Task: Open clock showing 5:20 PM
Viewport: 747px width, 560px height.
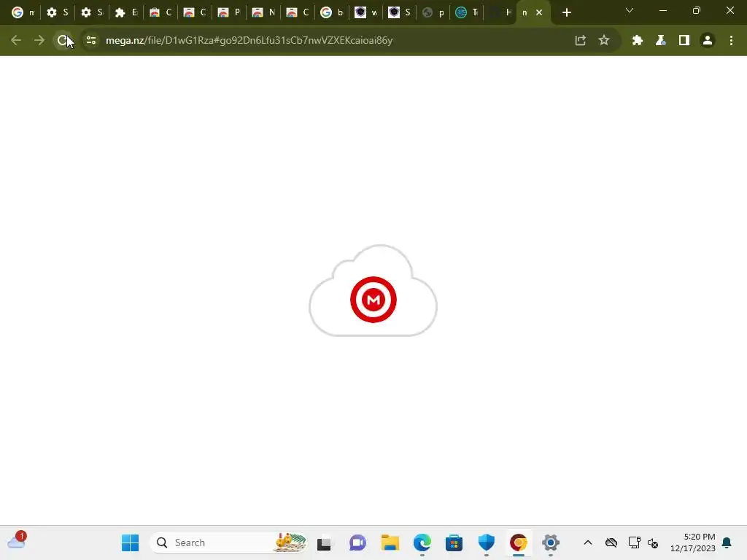Action: [x=693, y=542]
